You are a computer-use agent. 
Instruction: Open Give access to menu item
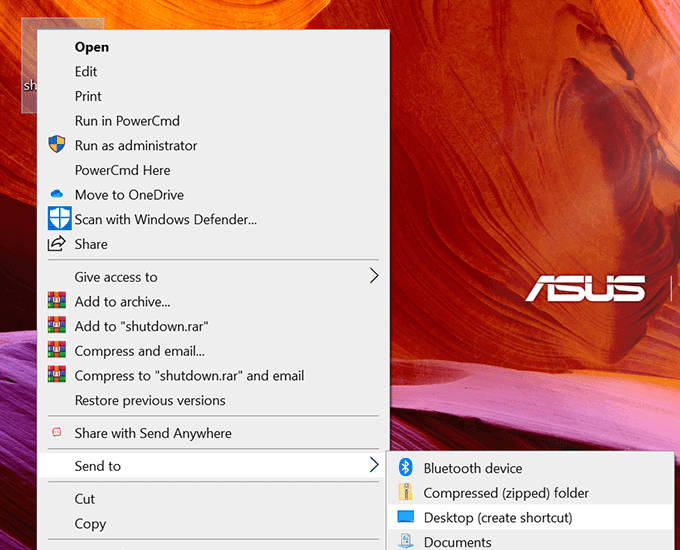(x=213, y=277)
